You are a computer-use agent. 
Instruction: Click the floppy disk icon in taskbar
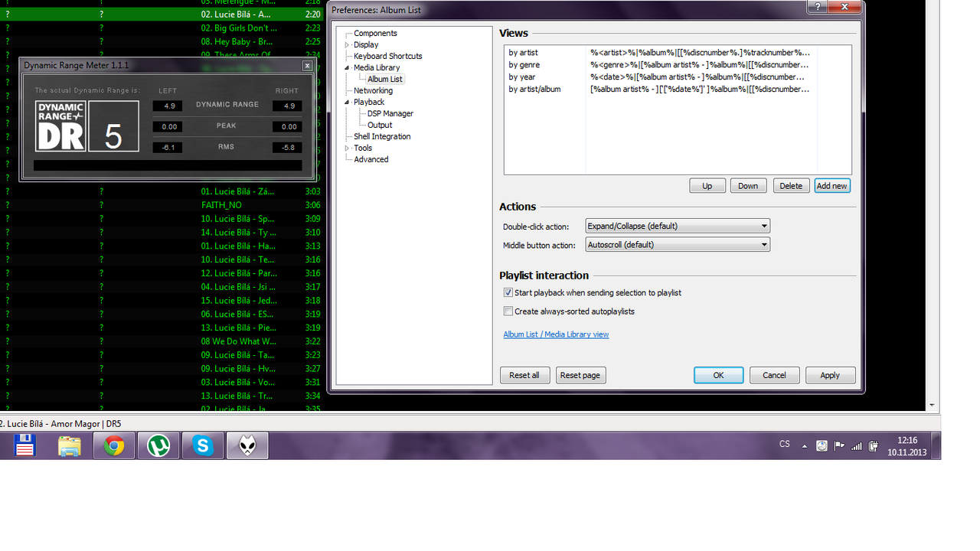click(x=25, y=445)
